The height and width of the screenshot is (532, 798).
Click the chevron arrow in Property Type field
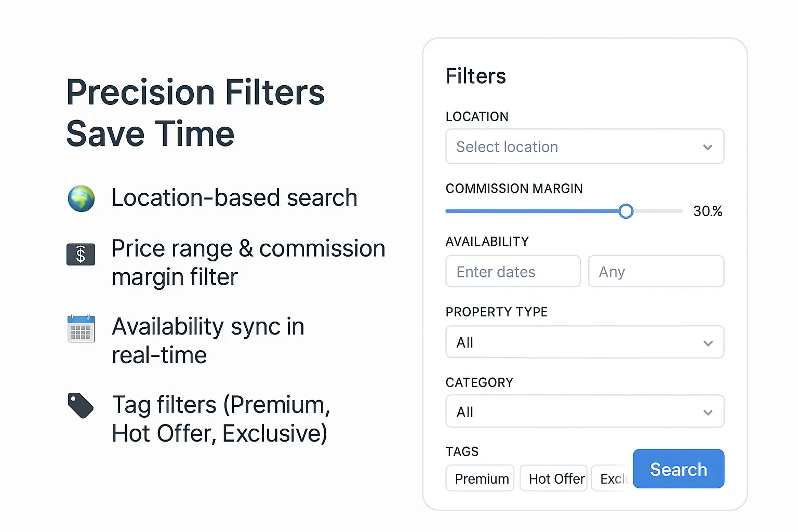click(708, 343)
